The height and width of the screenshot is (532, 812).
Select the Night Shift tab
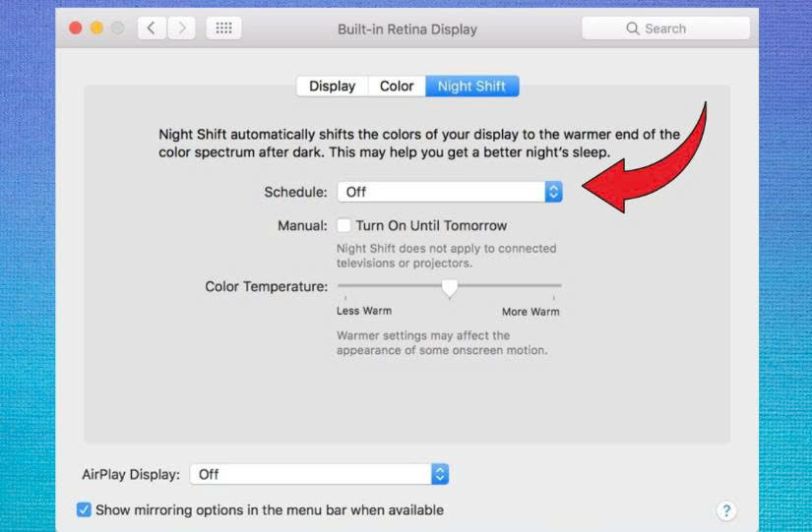(x=471, y=86)
